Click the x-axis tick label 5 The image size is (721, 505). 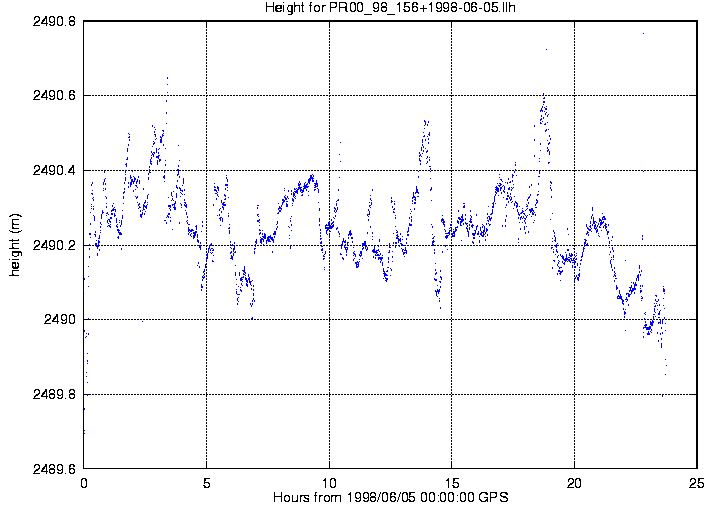click(x=207, y=482)
